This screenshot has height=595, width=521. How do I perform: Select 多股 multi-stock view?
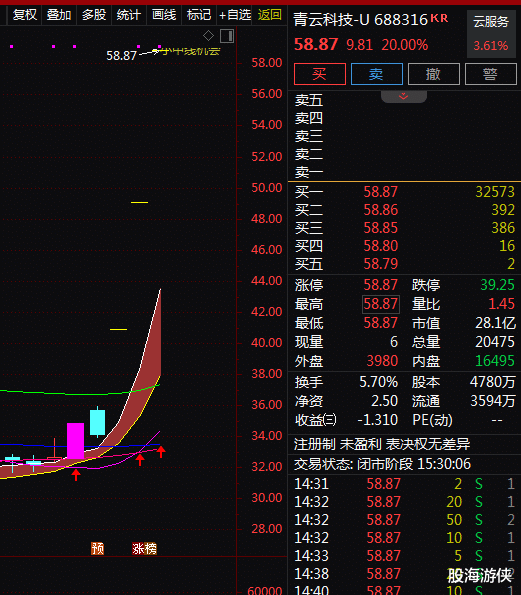[x=94, y=15]
